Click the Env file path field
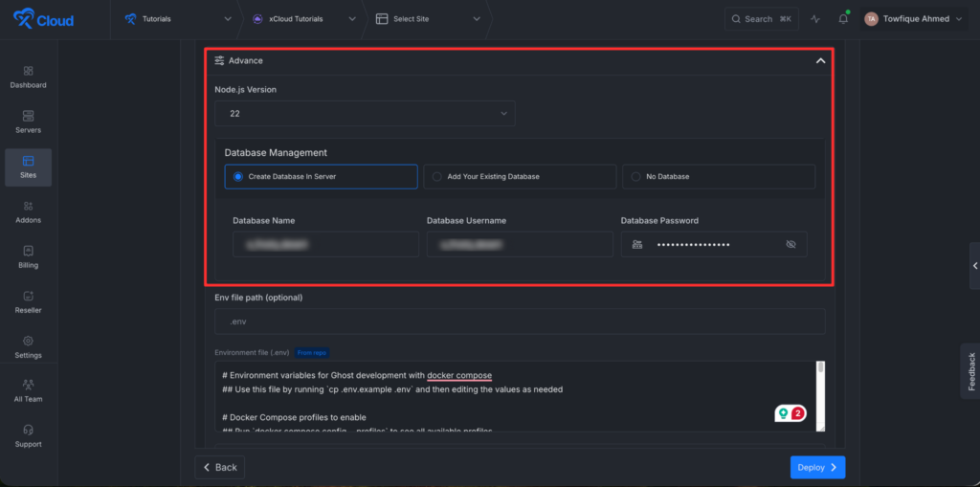The height and width of the screenshot is (487, 980). [520, 321]
